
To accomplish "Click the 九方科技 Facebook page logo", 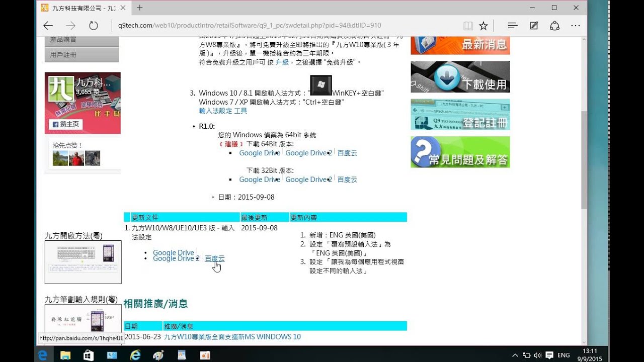I will [60, 89].
